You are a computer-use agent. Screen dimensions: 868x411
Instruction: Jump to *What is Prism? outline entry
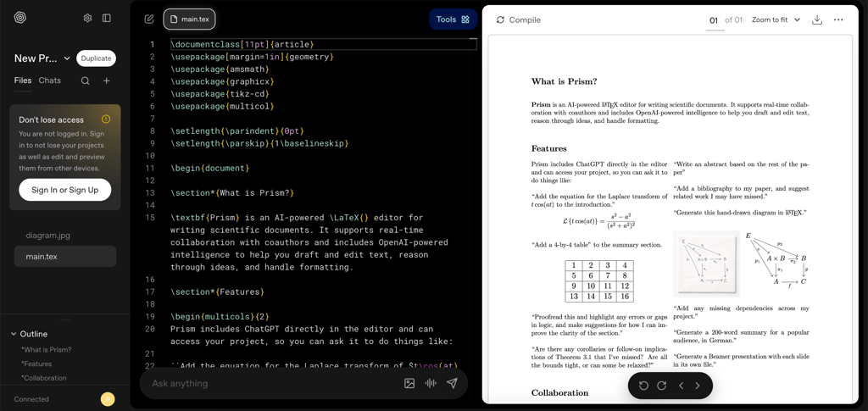(x=47, y=350)
